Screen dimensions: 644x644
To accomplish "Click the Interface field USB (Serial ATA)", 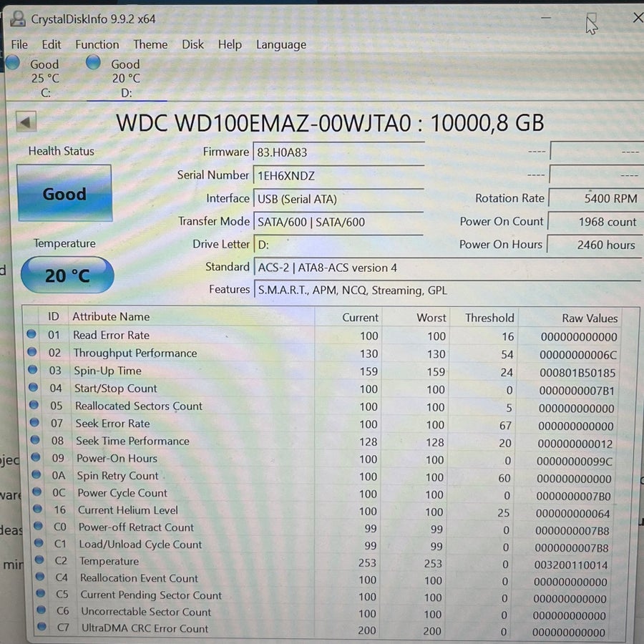I will point(338,199).
